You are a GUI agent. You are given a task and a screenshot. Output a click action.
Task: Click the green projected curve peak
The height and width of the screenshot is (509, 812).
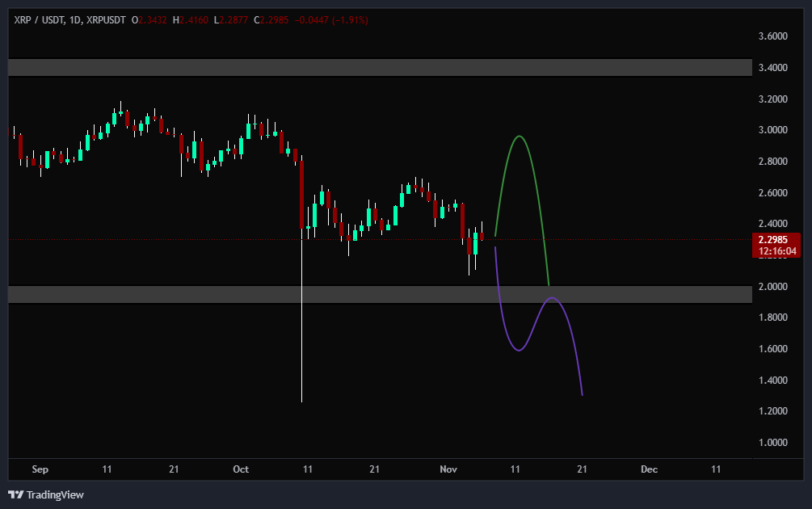tap(520, 137)
